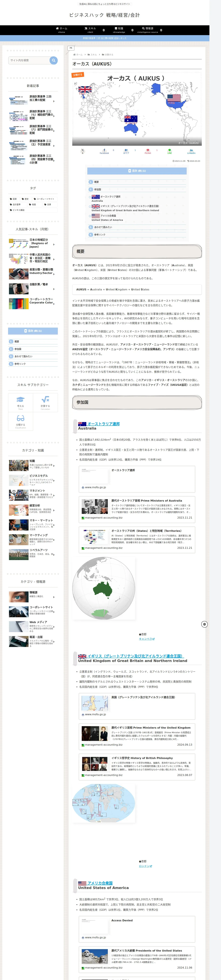Viewport: 221px width, 980px height.
Task: Share the article on X
Action: coord(82,151)
